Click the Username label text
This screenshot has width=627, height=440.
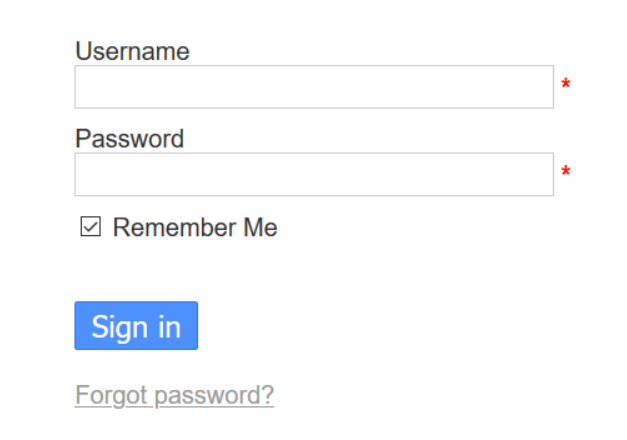(132, 51)
